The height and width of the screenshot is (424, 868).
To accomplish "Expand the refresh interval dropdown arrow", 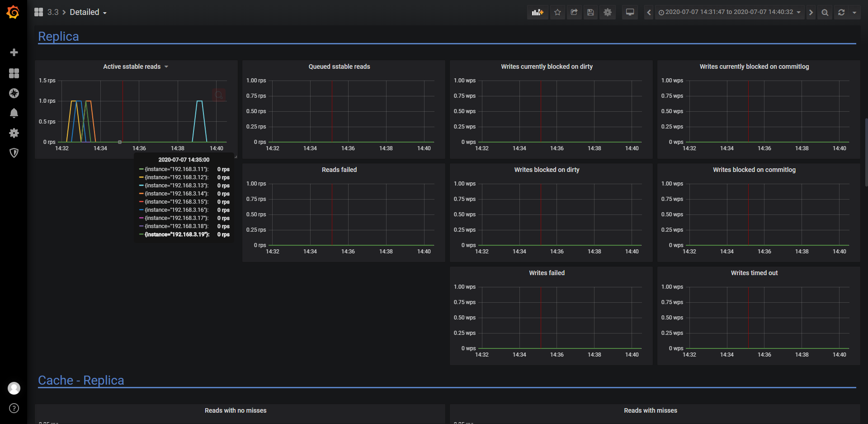I will click(x=854, y=12).
